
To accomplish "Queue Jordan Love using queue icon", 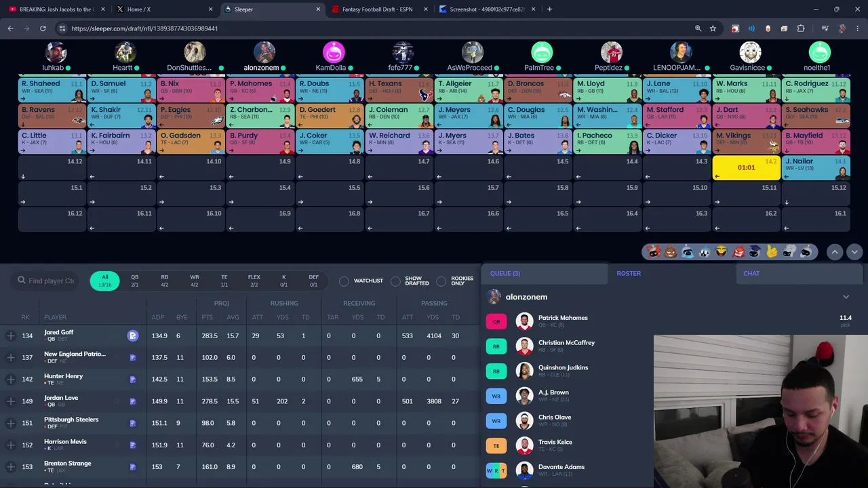I will (133, 401).
